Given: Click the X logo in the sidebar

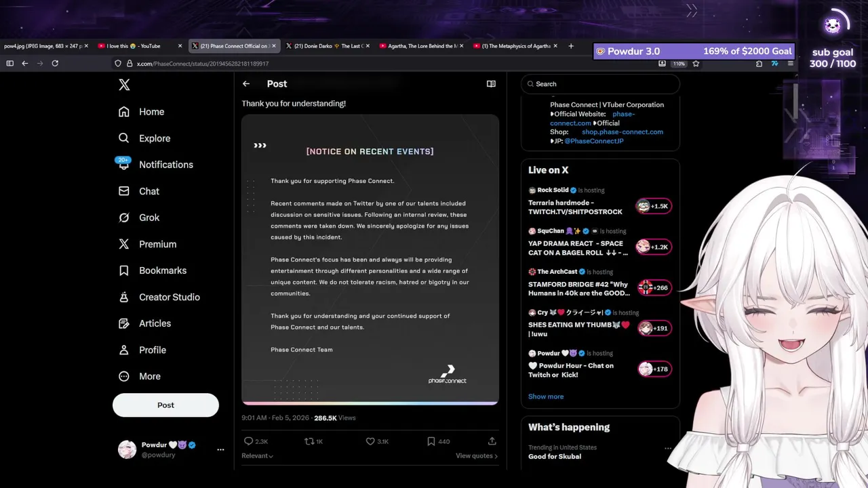Looking at the screenshot, I should [x=124, y=85].
